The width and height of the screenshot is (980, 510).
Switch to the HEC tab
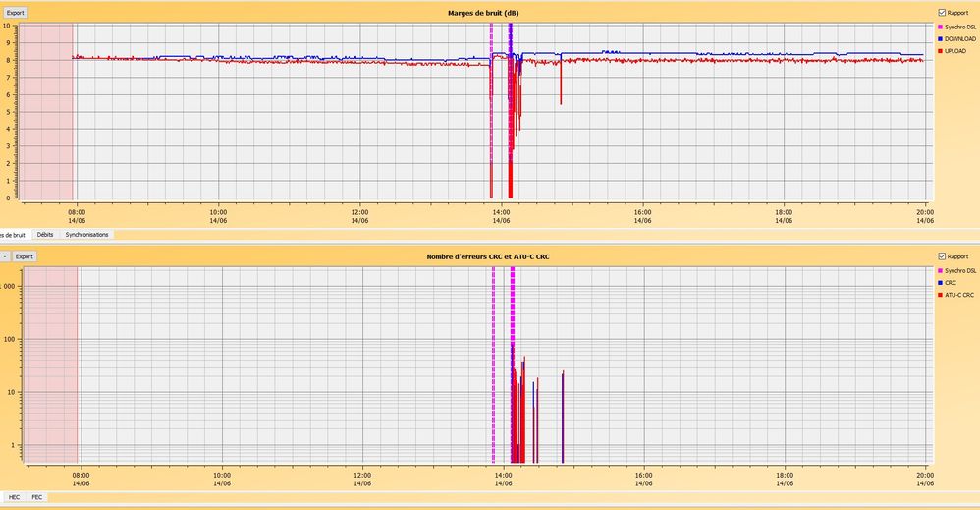14,497
